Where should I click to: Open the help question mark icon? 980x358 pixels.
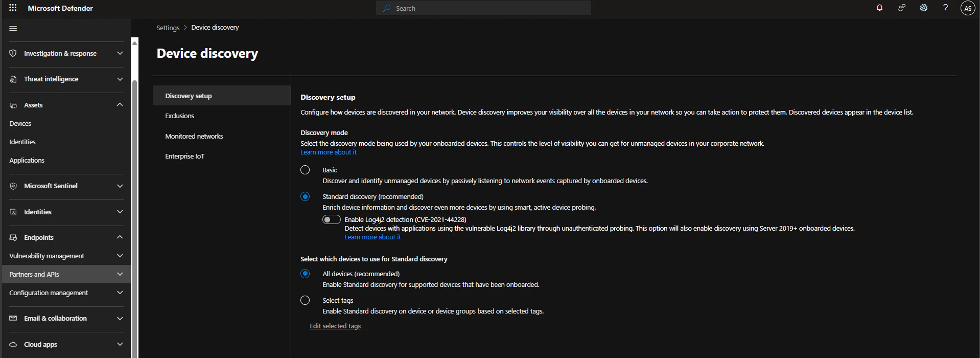coord(945,8)
